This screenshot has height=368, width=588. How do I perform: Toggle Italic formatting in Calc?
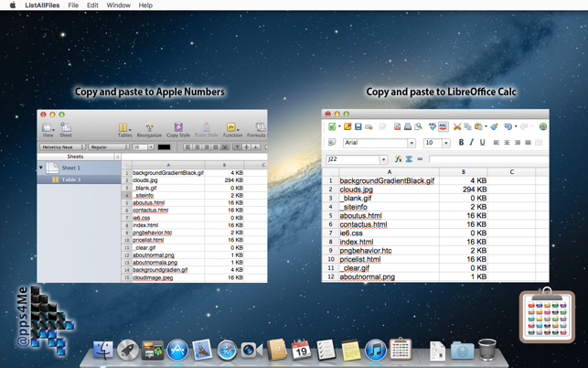click(x=472, y=142)
